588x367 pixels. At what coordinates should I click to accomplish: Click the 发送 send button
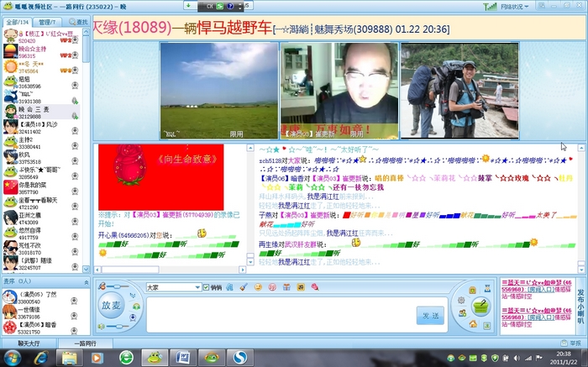[x=430, y=315]
